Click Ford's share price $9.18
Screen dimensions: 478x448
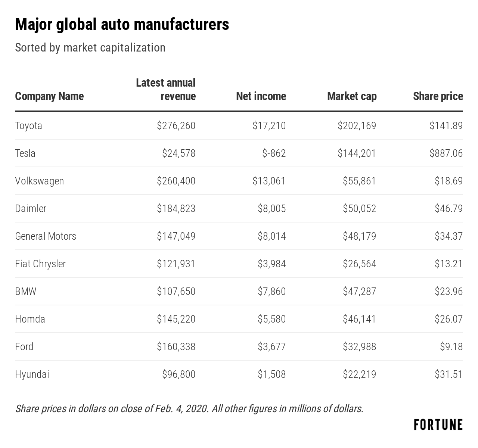point(451,347)
